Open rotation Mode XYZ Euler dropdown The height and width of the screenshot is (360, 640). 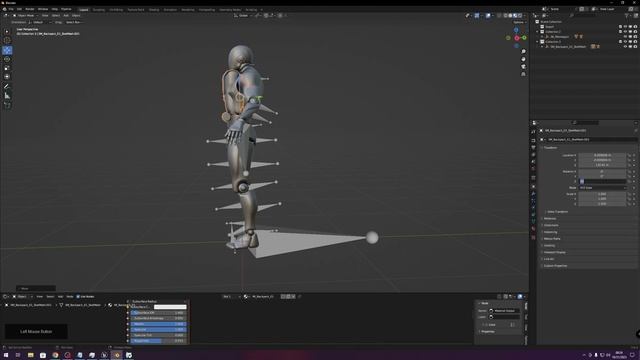click(602, 188)
